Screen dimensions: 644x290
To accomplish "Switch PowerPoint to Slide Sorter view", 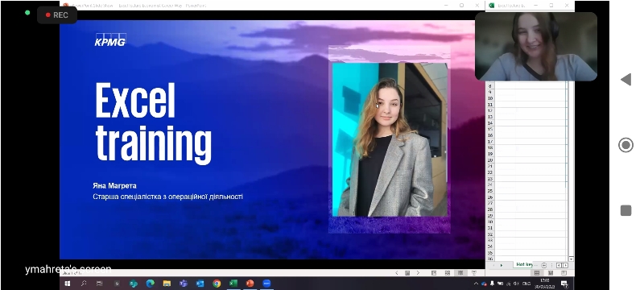I will click(448, 273).
